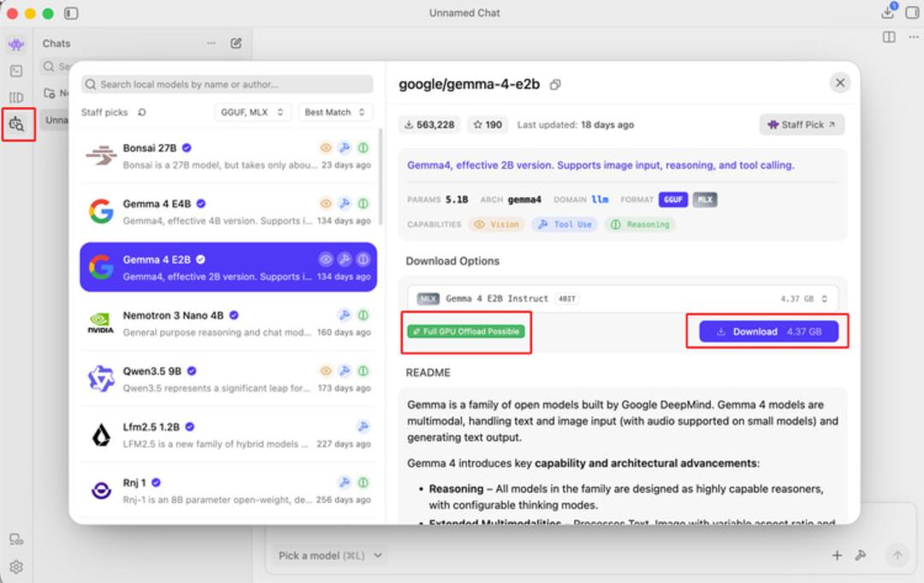The width and height of the screenshot is (924, 583).
Task: Copy the google/gemma-4-e2b model name
Action: [555, 85]
